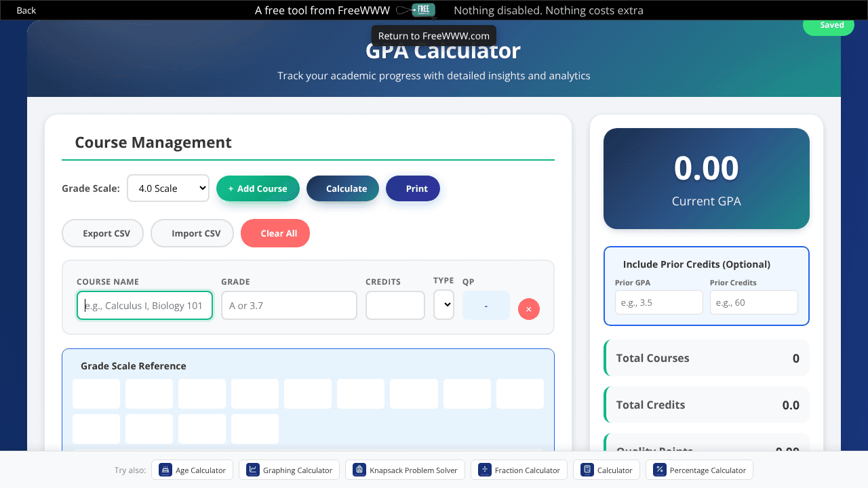
Task: Click the Grade Scale Reference heading
Action: 134,366
